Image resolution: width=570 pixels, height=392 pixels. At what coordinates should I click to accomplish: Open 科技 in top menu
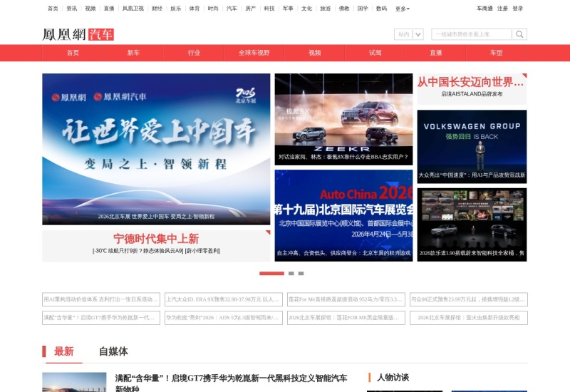pyautogui.click(x=269, y=9)
